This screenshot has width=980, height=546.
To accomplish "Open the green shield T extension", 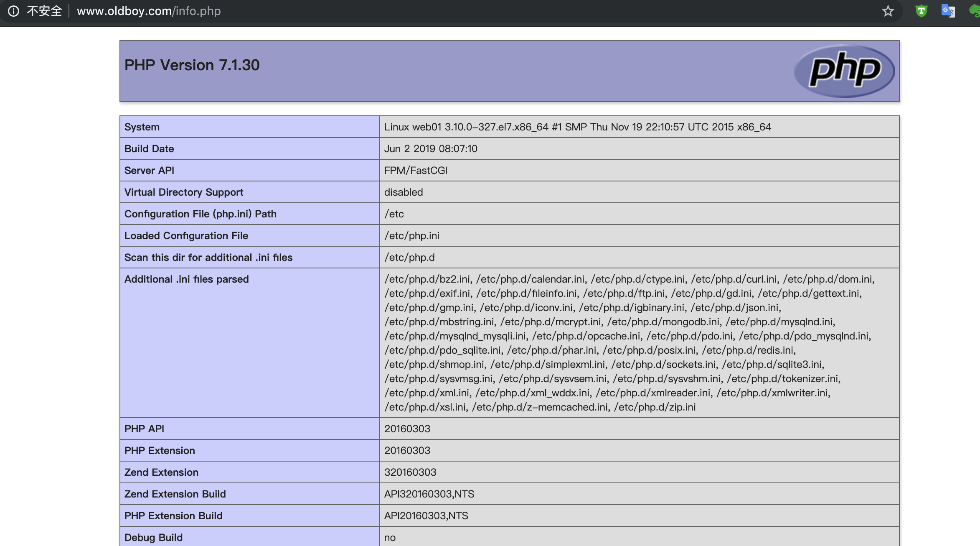I will point(921,11).
